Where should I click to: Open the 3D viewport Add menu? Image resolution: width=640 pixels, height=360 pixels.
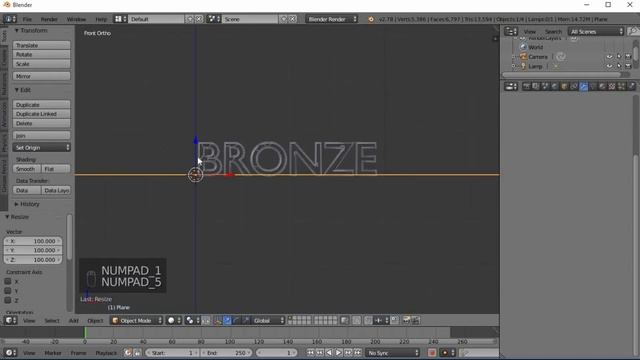pos(73,321)
